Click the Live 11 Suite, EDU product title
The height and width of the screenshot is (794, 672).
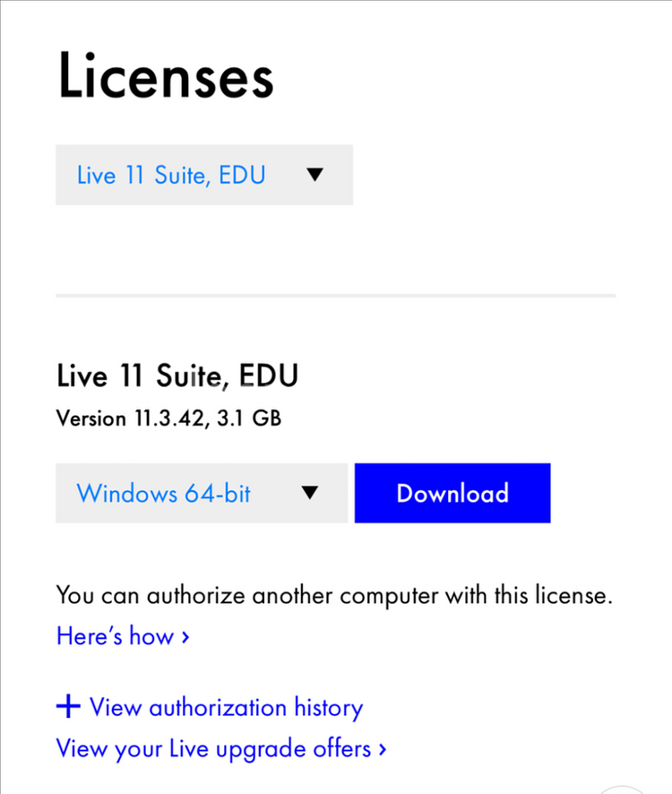[x=177, y=375]
